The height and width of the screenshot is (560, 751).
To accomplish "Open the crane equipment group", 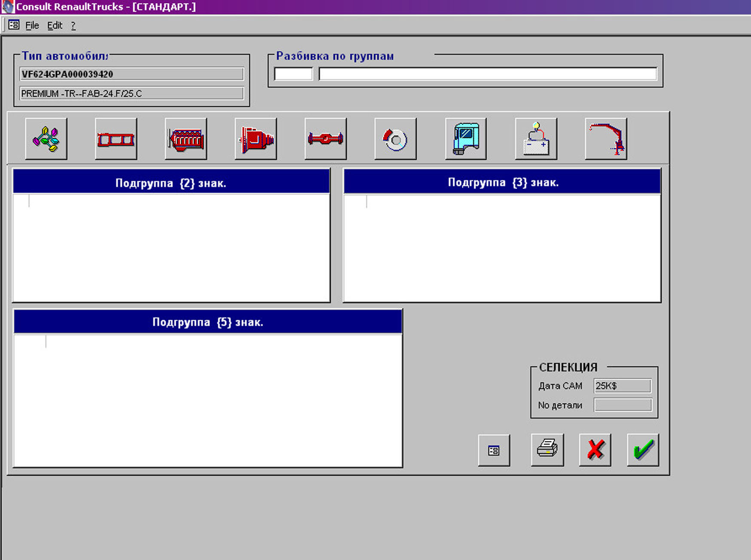I will click(x=606, y=139).
